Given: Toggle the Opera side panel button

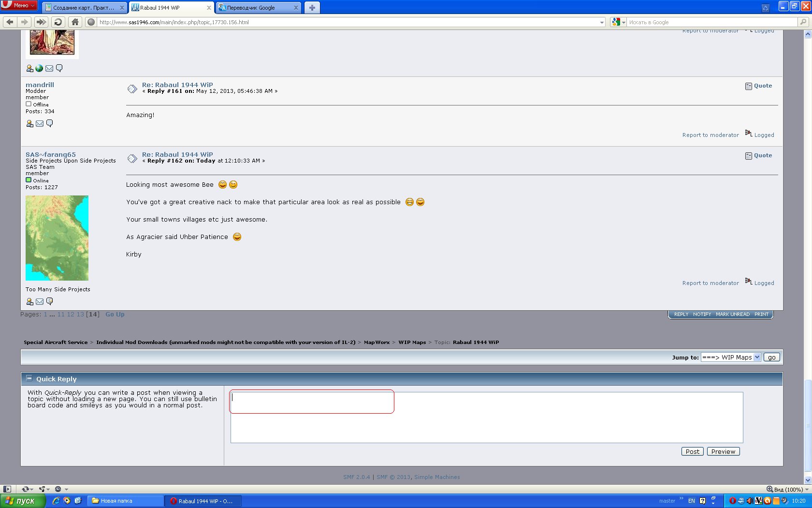Looking at the screenshot, I should pos(7,489).
